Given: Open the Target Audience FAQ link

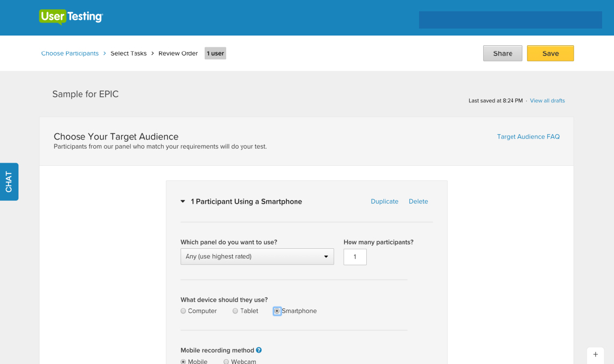Looking at the screenshot, I should coord(528,137).
